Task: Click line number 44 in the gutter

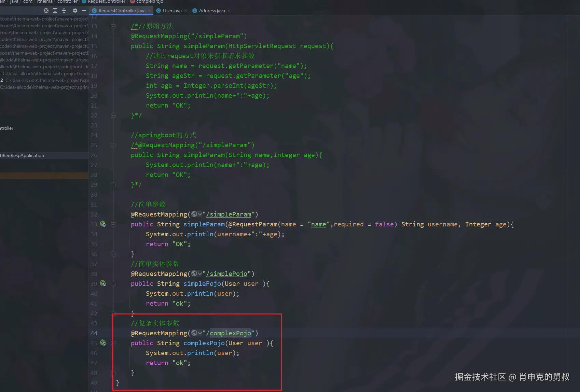Action: 94,333
